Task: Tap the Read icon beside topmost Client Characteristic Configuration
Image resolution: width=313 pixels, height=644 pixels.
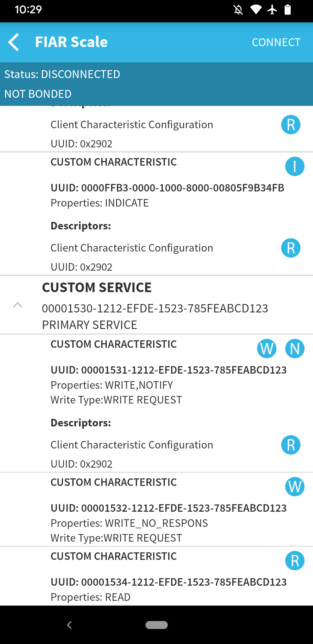Action: (291, 124)
